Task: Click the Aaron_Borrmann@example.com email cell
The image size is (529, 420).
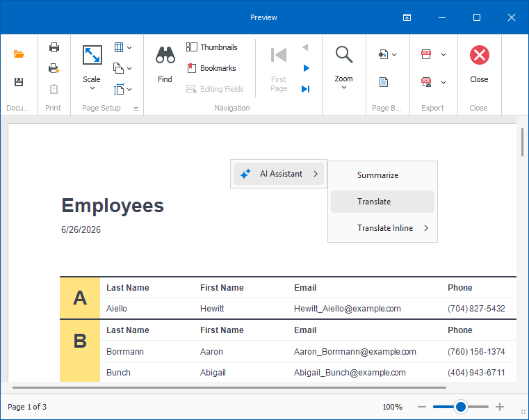Action: [x=355, y=352]
